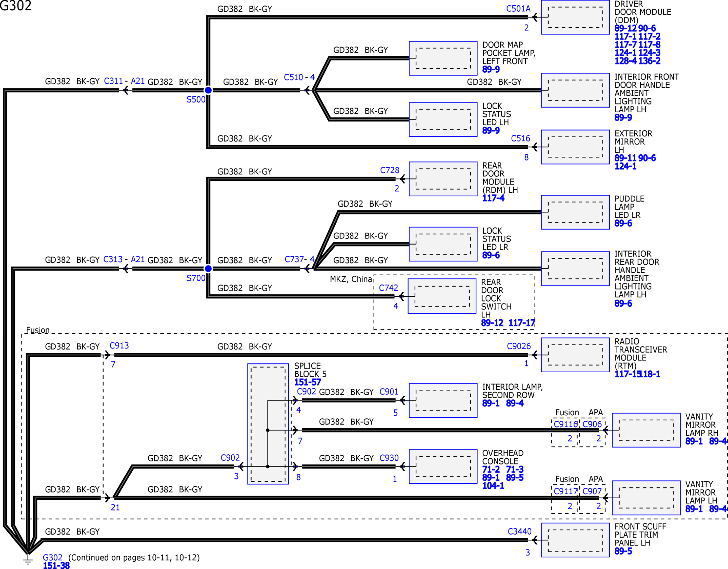Image resolution: width=728 pixels, height=569 pixels.
Task: Open the C9117 connector link
Action: pos(566,491)
